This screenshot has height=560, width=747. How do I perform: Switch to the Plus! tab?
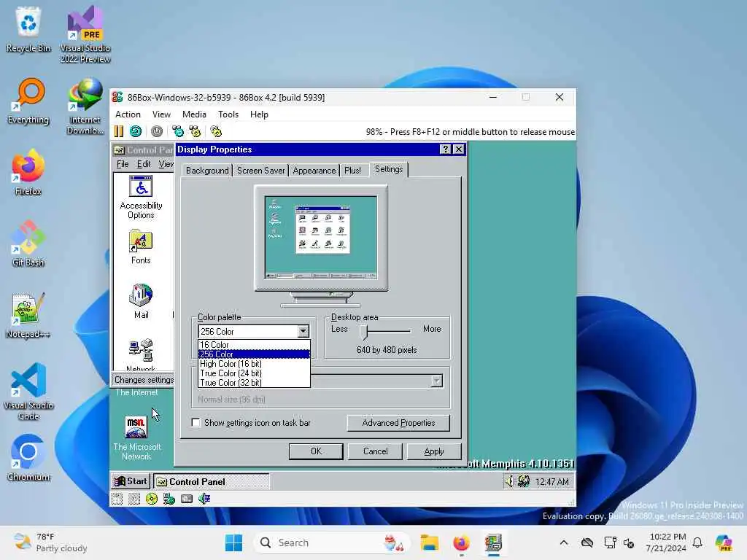(x=352, y=171)
